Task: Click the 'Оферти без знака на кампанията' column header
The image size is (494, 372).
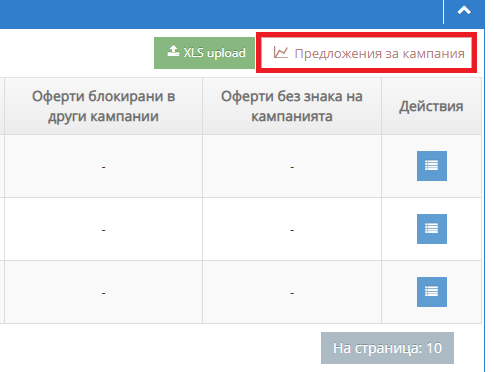Action: click(292, 106)
